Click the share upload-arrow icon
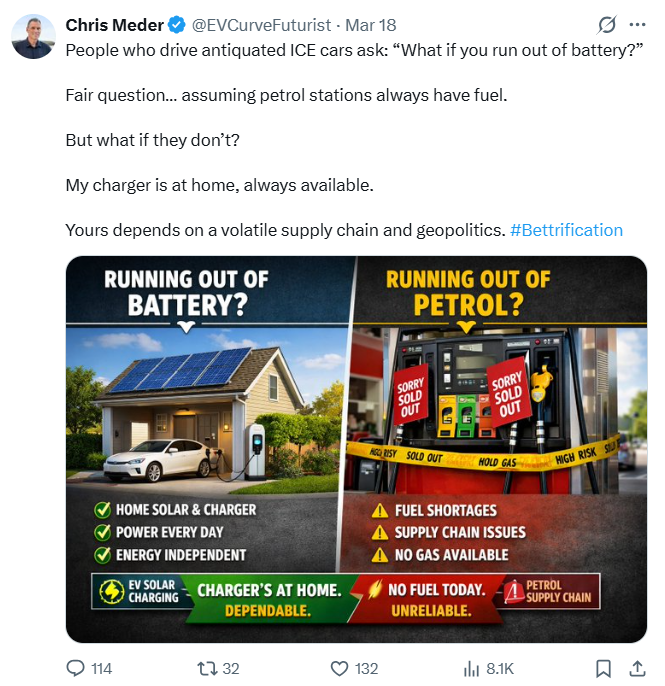Screen dimensions: 665x686 click(x=637, y=668)
